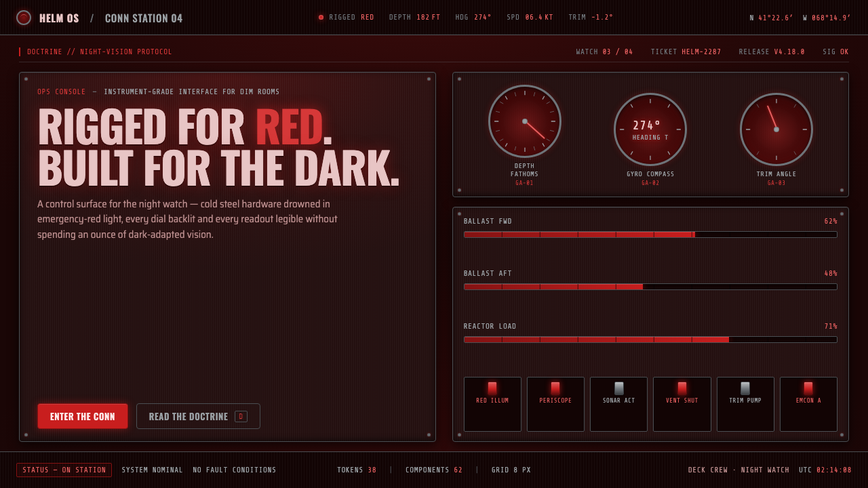Image resolution: width=868 pixels, height=488 pixels.
Task: Click the WATCH 03 / 04 indicator
Action: point(604,52)
